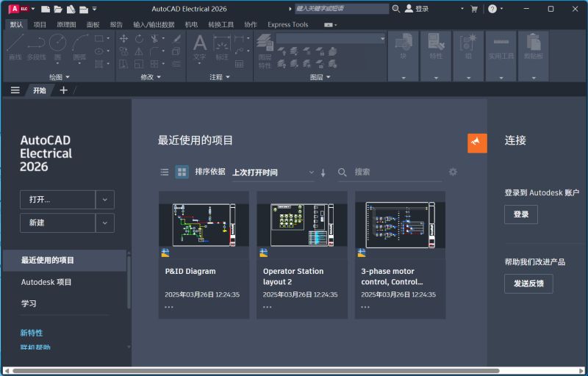The width and height of the screenshot is (588, 376).
Task: Switch recent projects to grid view
Action: point(182,173)
